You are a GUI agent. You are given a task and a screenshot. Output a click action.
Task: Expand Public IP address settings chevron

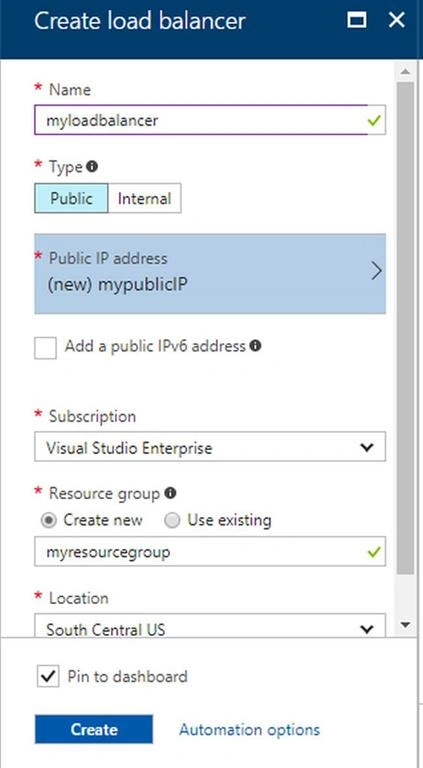click(x=376, y=271)
